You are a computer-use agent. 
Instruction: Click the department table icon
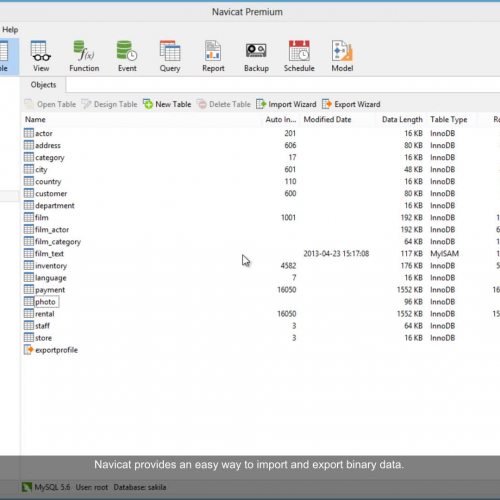[x=29, y=205]
